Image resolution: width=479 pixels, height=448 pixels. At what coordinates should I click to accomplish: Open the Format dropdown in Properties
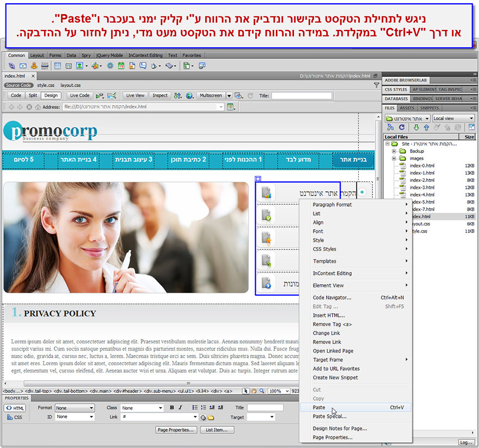point(75,408)
